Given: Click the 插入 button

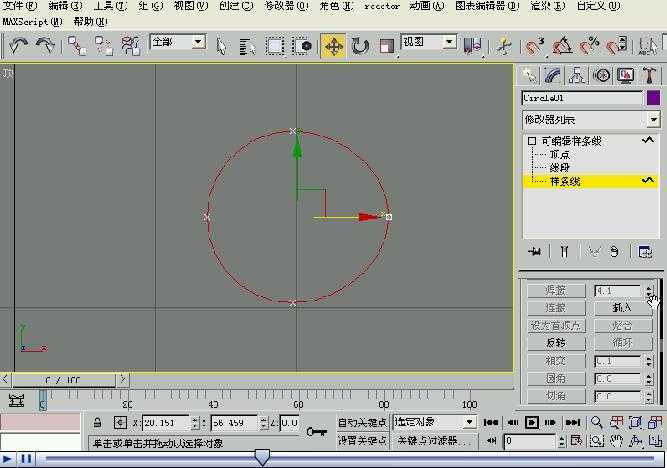Looking at the screenshot, I should coord(623,307).
